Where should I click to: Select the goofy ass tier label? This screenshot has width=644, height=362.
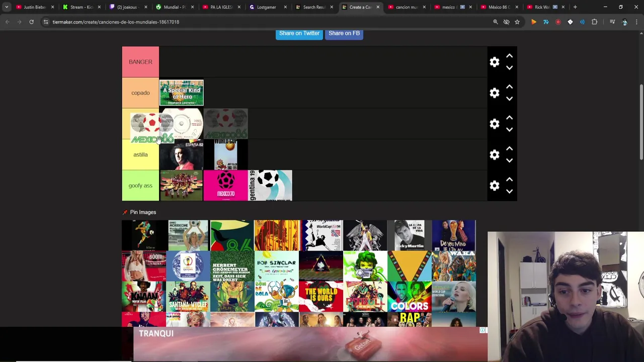pyautogui.click(x=140, y=186)
